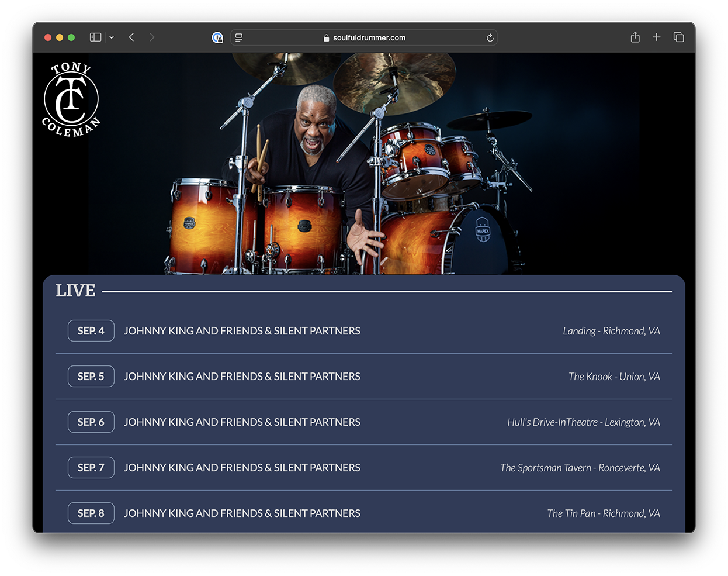Open The Sportsman Tavern - Ronceverte venue
Viewport: 728px width, 576px height.
pos(580,468)
